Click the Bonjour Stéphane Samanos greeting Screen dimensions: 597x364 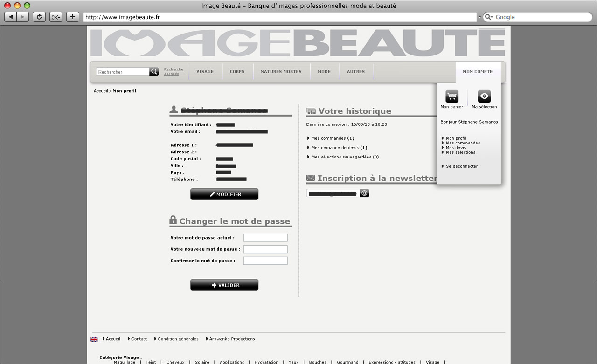tap(469, 122)
